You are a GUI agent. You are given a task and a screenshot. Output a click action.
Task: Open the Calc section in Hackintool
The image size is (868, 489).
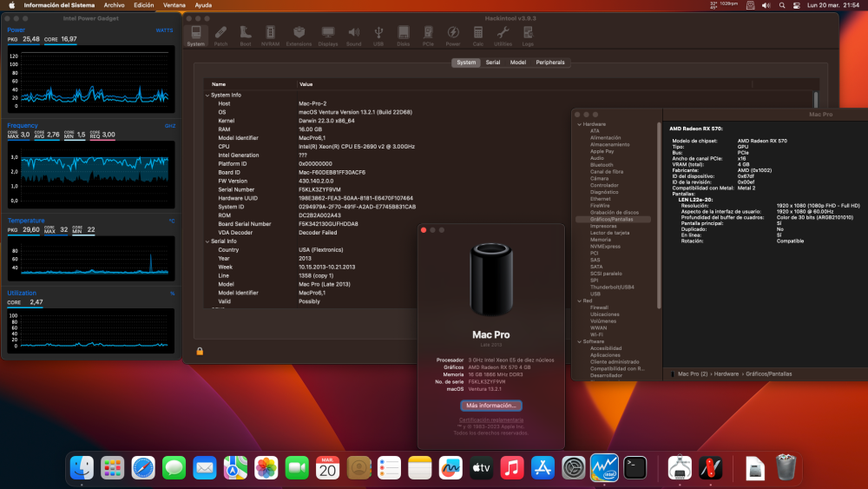pos(477,36)
